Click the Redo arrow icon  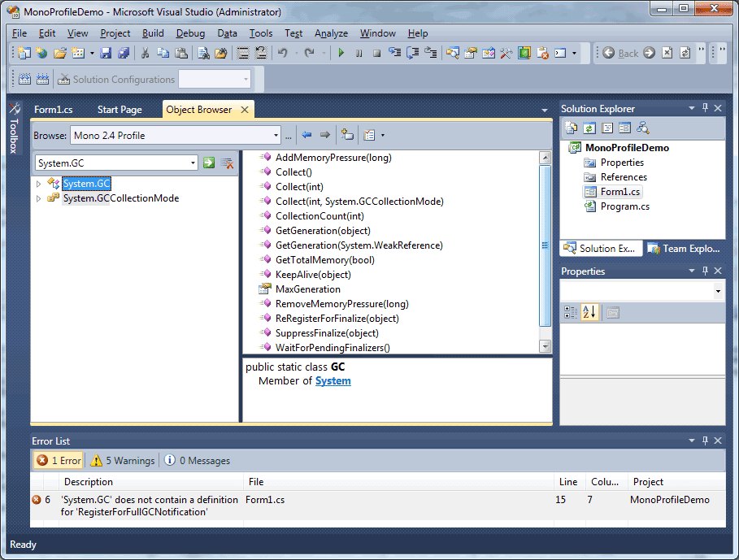pos(309,53)
